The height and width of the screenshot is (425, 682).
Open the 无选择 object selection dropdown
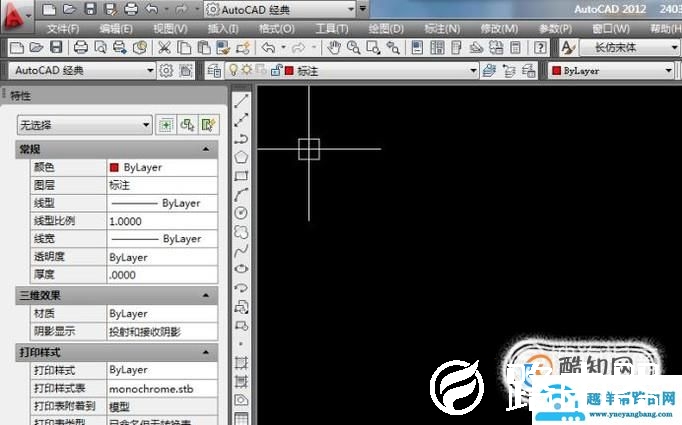click(146, 125)
